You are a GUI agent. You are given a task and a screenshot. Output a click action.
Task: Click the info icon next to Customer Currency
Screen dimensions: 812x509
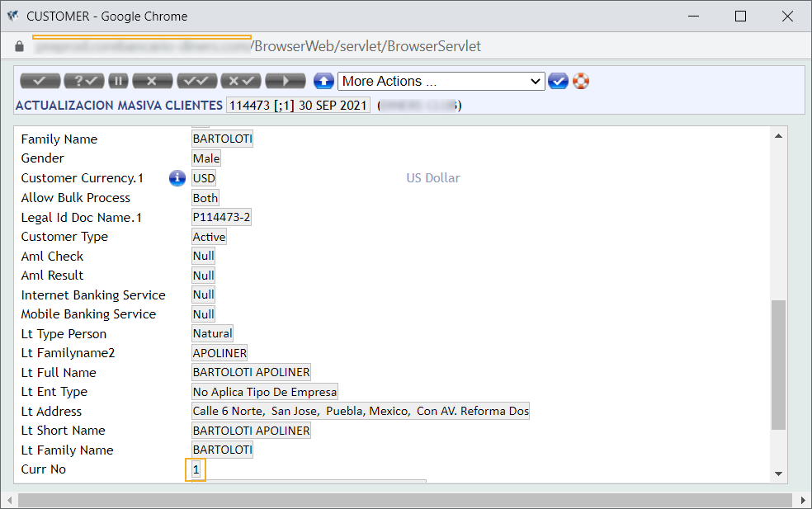pos(177,178)
